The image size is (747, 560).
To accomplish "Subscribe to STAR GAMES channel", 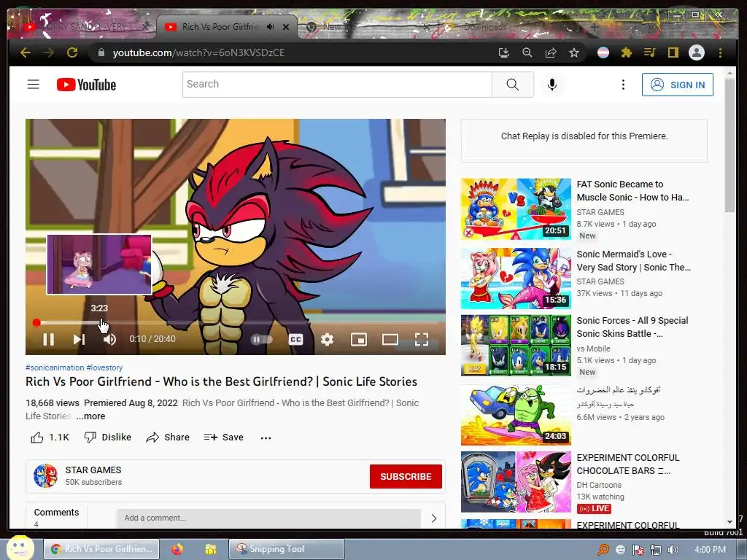I will [406, 476].
